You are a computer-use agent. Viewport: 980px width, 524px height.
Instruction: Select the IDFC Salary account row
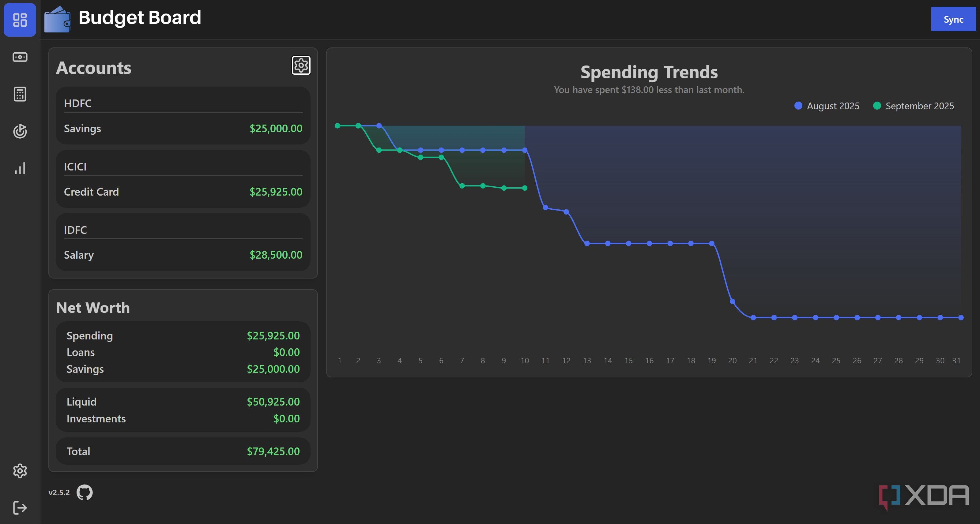(x=183, y=255)
